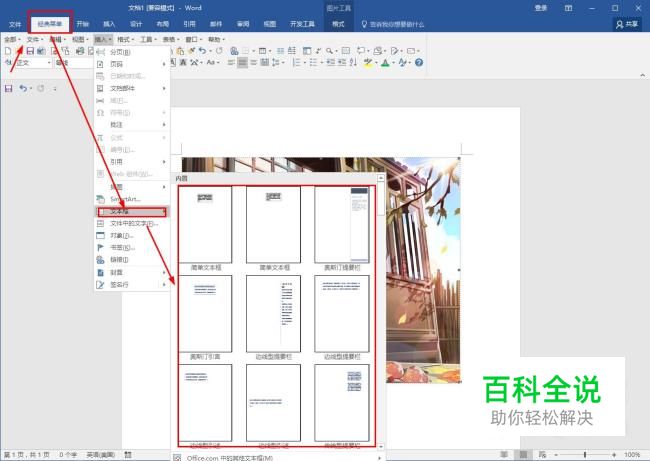650x461 pixels.
Task: Click the 第1页，共1页 page indicator in the status bar
Action: [x=27, y=455]
